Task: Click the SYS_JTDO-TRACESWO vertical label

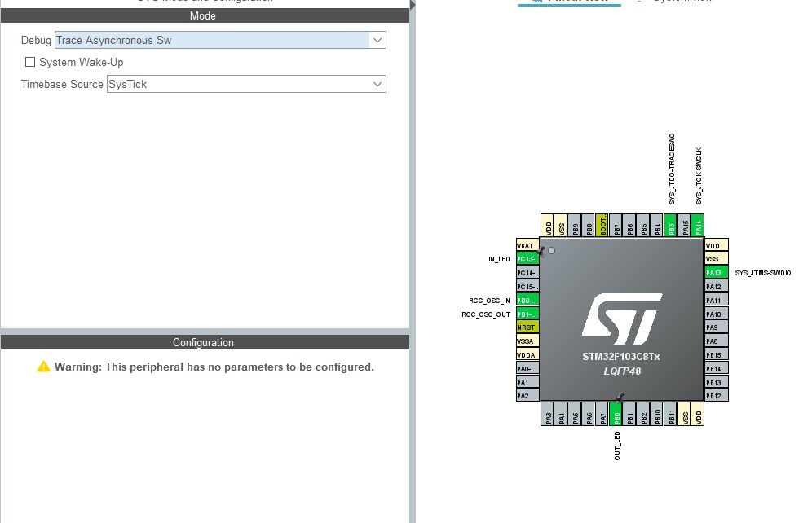Action: (x=672, y=169)
